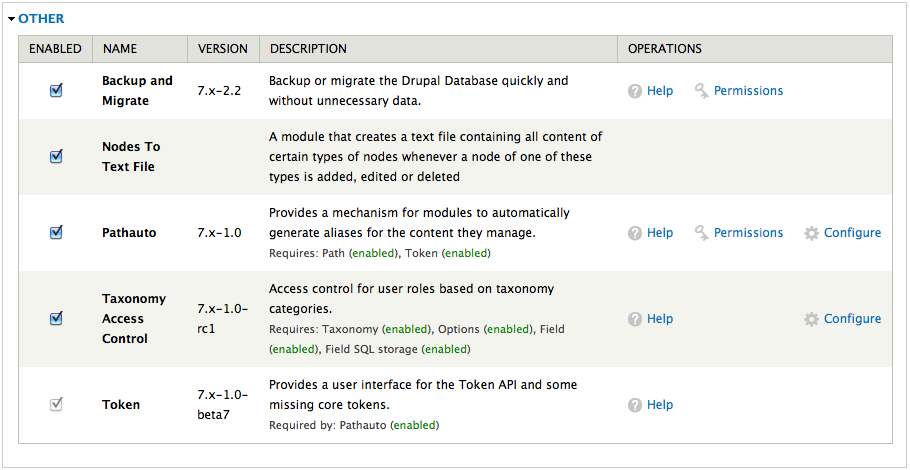Viewport: 910px width, 470px height.
Task: Click the key icon in Pathauto row
Action: pos(702,233)
